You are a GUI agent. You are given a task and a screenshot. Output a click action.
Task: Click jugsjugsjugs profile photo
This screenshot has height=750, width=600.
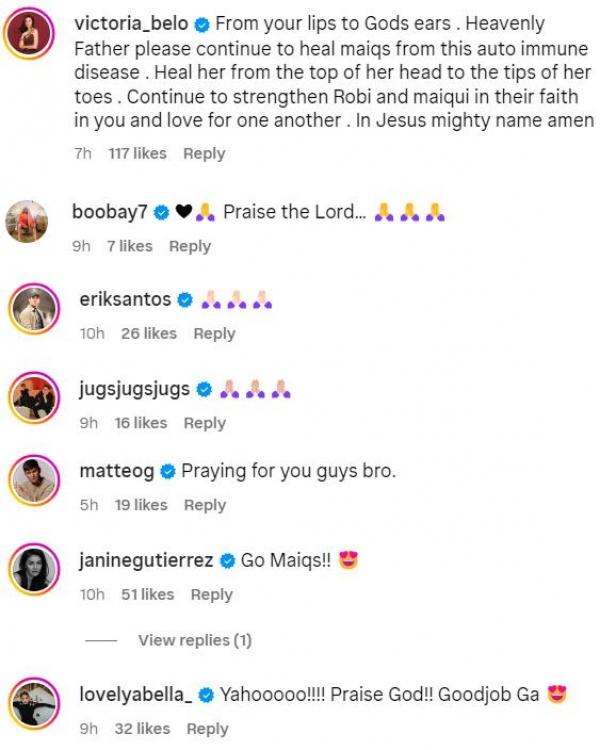[x=33, y=397]
